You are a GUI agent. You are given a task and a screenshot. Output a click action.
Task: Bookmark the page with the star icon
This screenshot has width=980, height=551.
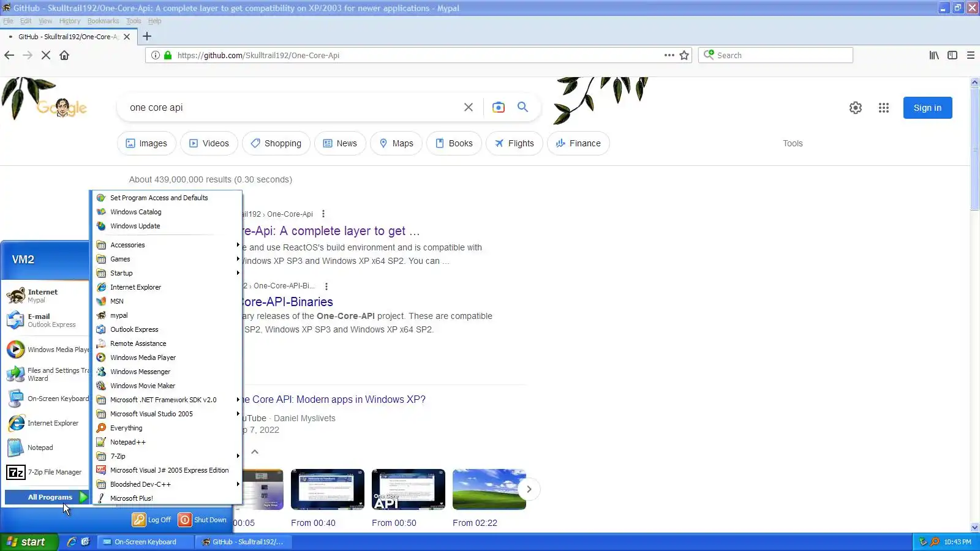684,55
